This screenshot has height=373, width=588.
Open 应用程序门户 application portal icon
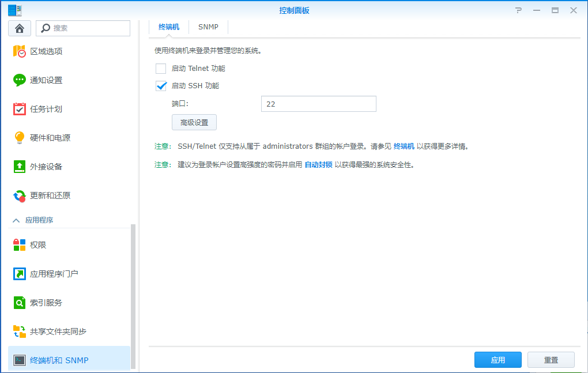coord(20,274)
